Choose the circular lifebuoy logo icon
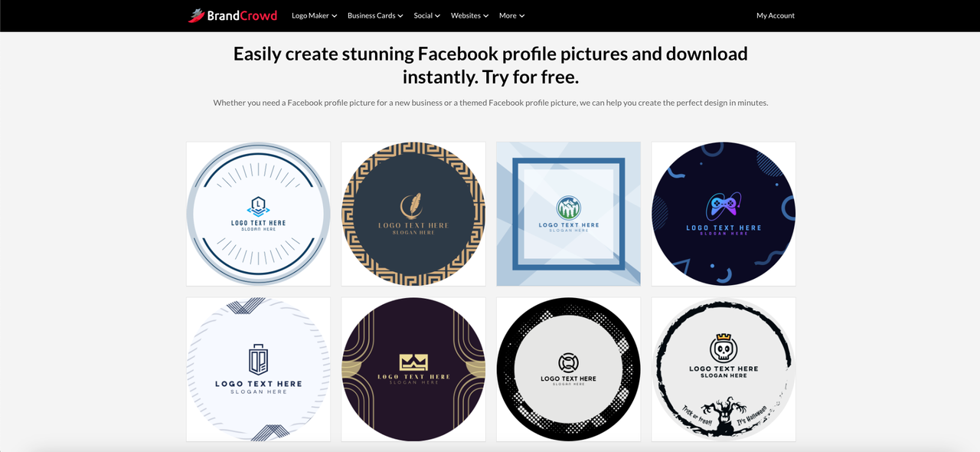 click(x=568, y=362)
